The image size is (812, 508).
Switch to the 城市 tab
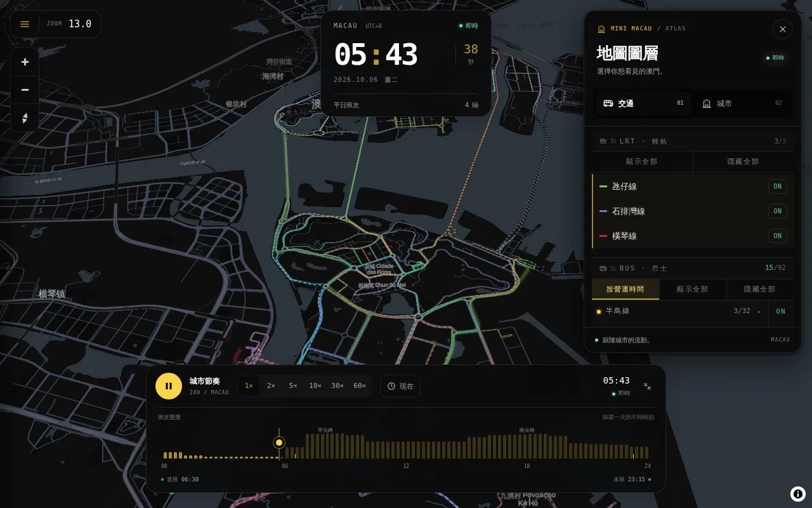tap(742, 104)
